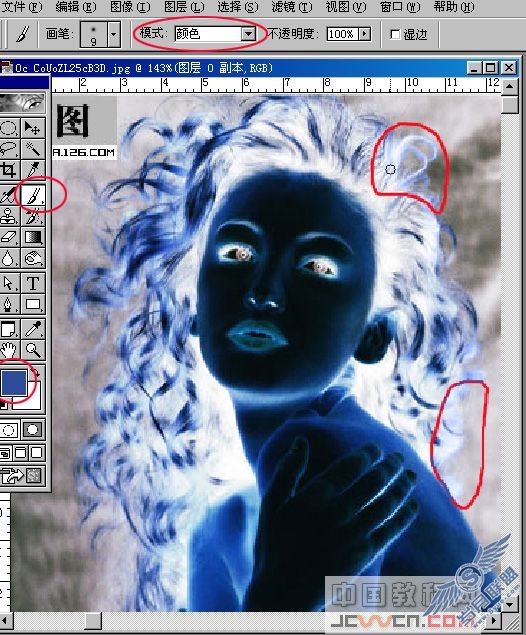This screenshot has width=526, height=635.
Task: Select the Elliptical Marquee tool
Action: 8,128
